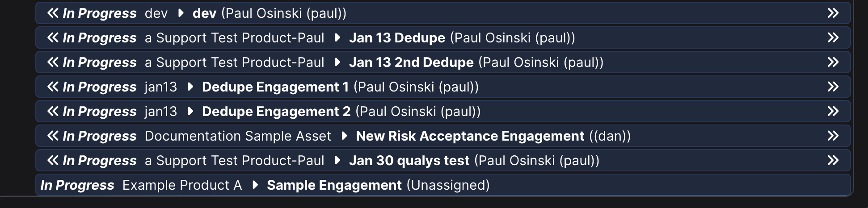868x208 pixels.
Task: Click right double-chevron on New Risk Acceptance row
Action: click(x=833, y=136)
